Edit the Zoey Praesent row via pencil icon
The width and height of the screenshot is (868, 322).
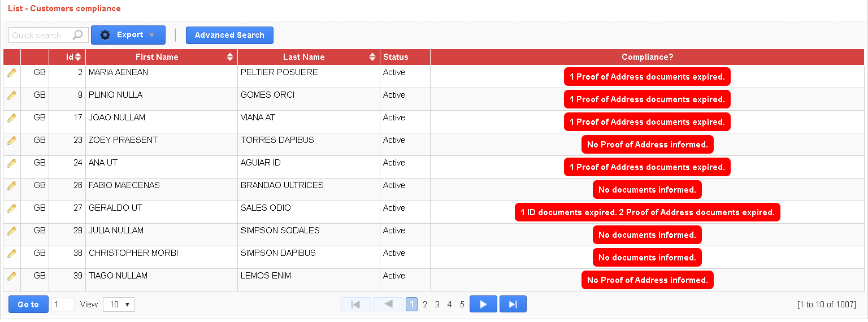click(11, 141)
